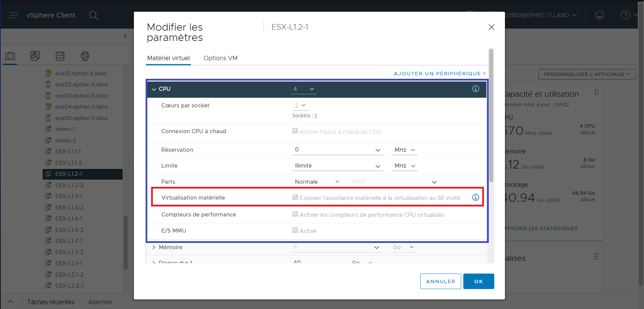Select ESX-L1.2-1 in the inventory tree

[83, 174]
